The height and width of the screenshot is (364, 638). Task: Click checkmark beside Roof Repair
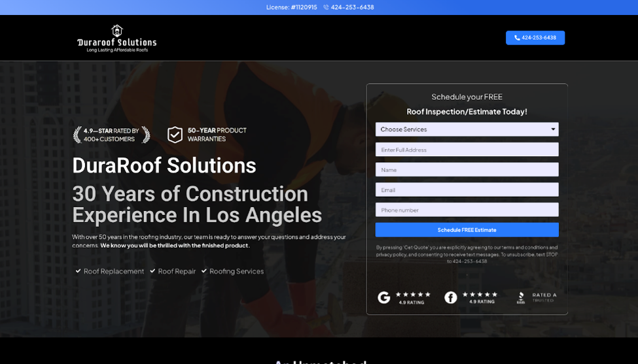point(152,271)
